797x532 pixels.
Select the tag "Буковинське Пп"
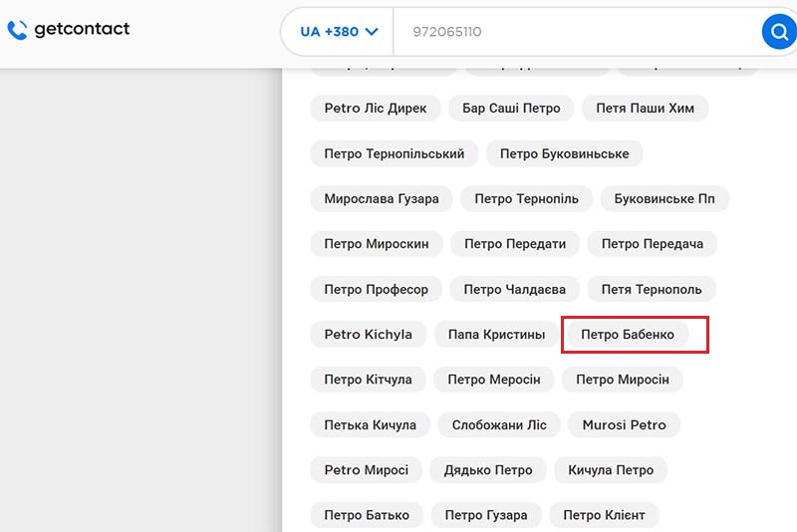coord(664,198)
